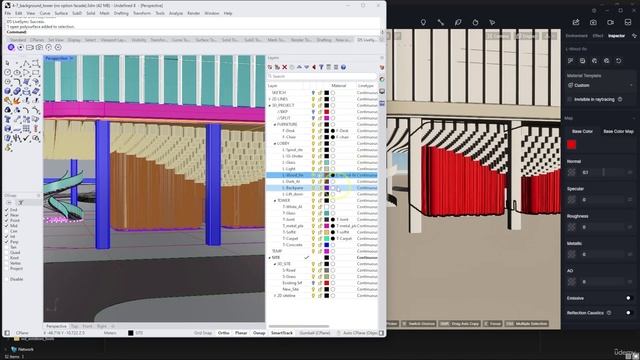Viewport: 640px width, 360px height.
Task: Click the Roughness texture slot in D5
Action: click(572, 227)
